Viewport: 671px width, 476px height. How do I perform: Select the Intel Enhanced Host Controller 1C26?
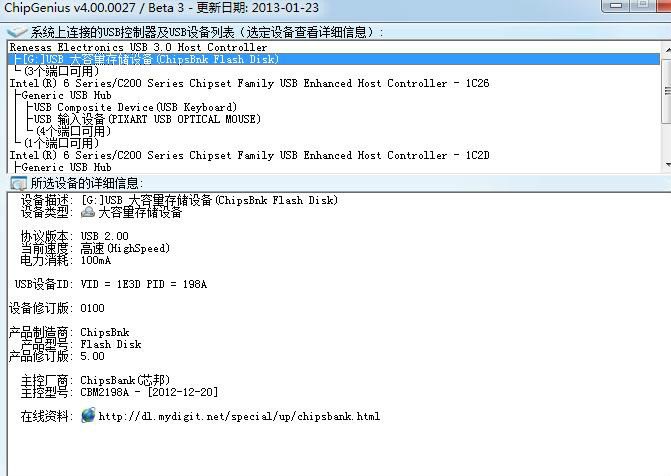249,83
